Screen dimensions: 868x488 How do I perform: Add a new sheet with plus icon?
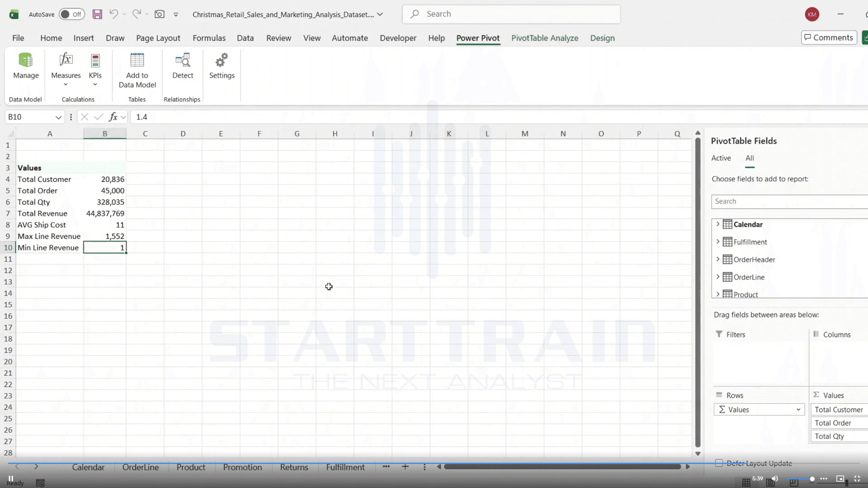click(405, 467)
